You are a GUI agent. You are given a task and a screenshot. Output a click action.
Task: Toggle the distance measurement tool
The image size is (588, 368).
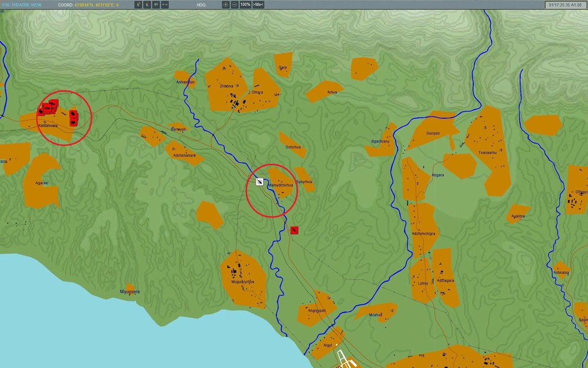(x=165, y=5)
